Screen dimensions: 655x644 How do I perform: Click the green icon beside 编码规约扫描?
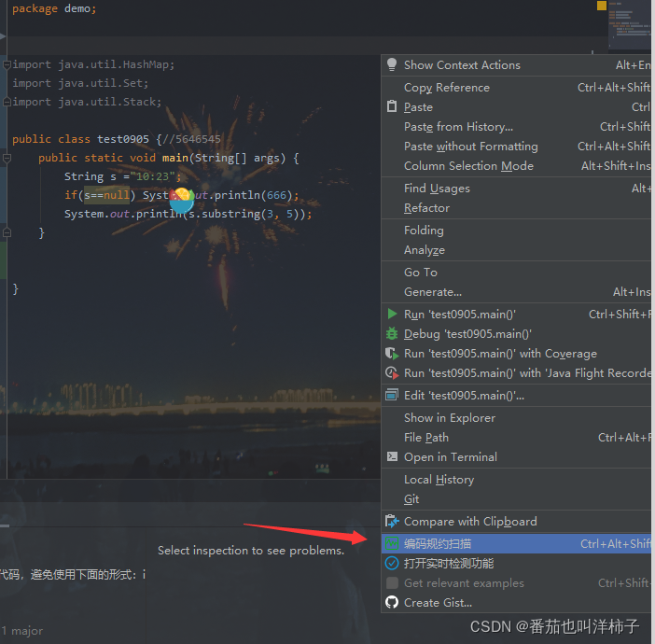392,543
